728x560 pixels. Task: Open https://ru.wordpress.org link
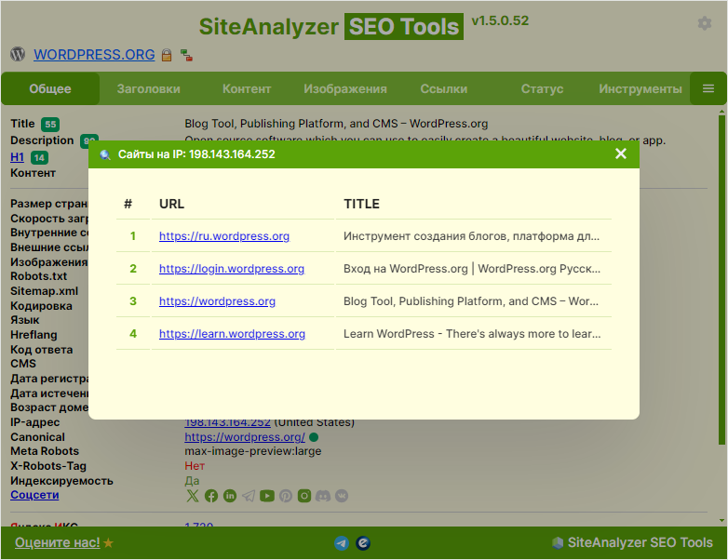224,236
